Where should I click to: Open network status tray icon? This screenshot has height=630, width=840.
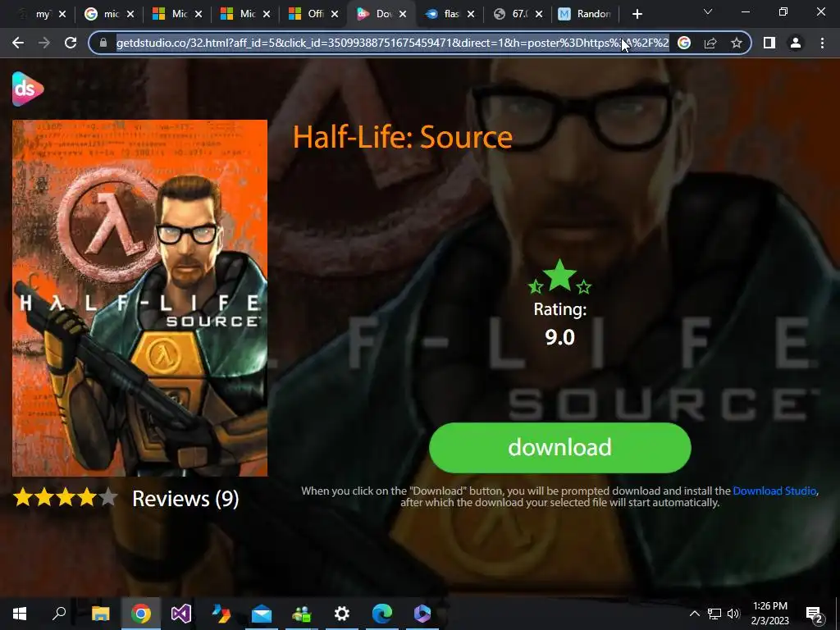[x=714, y=614]
